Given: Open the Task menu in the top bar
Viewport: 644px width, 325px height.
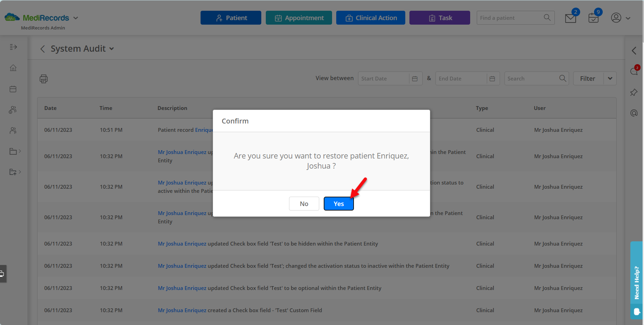Looking at the screenshot, I should 439,18.
